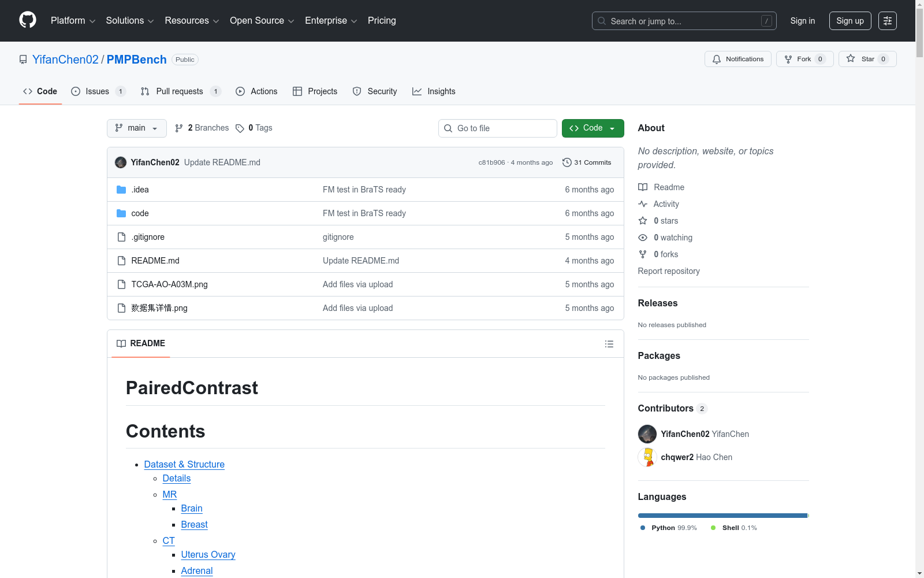Click the Releases heading link
Screen dimensions: 924x578
[658, 303]
